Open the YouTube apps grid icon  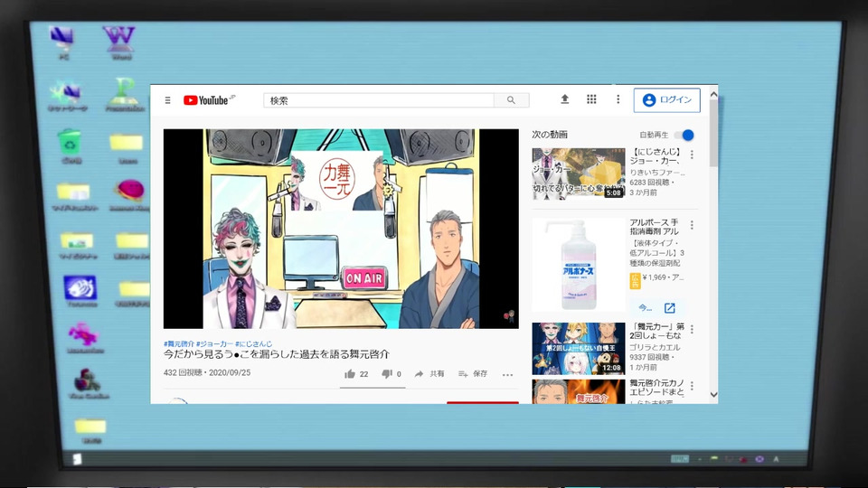click(x=591, y=99)
